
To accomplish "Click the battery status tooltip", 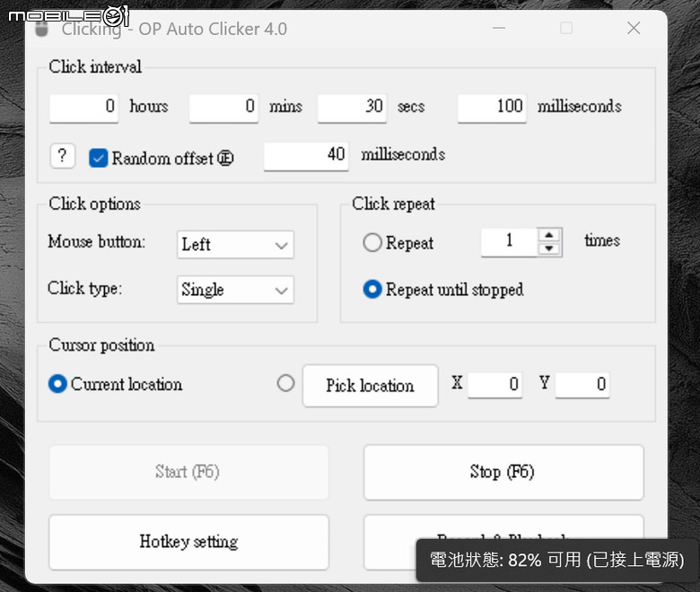I will point(556,560).
